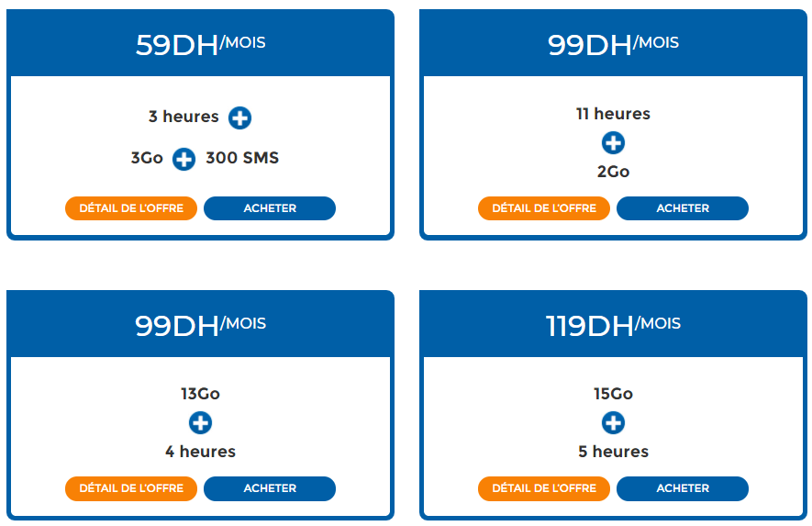Click the 15Go data label

(x=613, y=394)
